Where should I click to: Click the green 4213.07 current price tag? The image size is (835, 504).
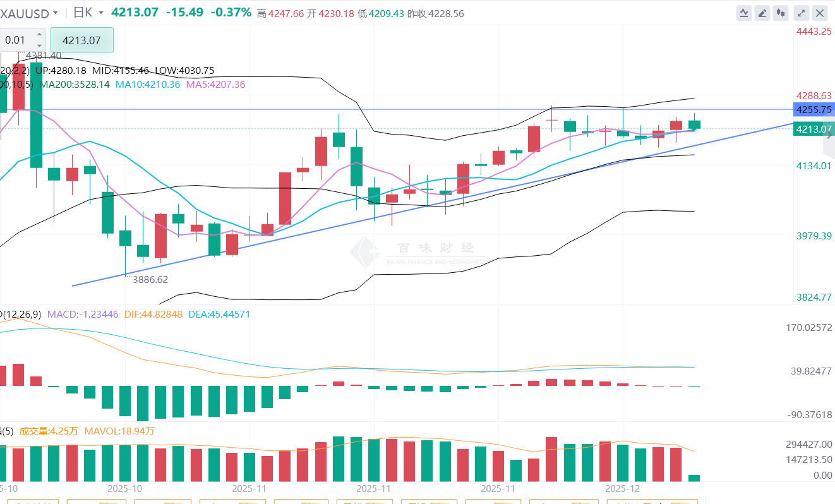(812, 129)
